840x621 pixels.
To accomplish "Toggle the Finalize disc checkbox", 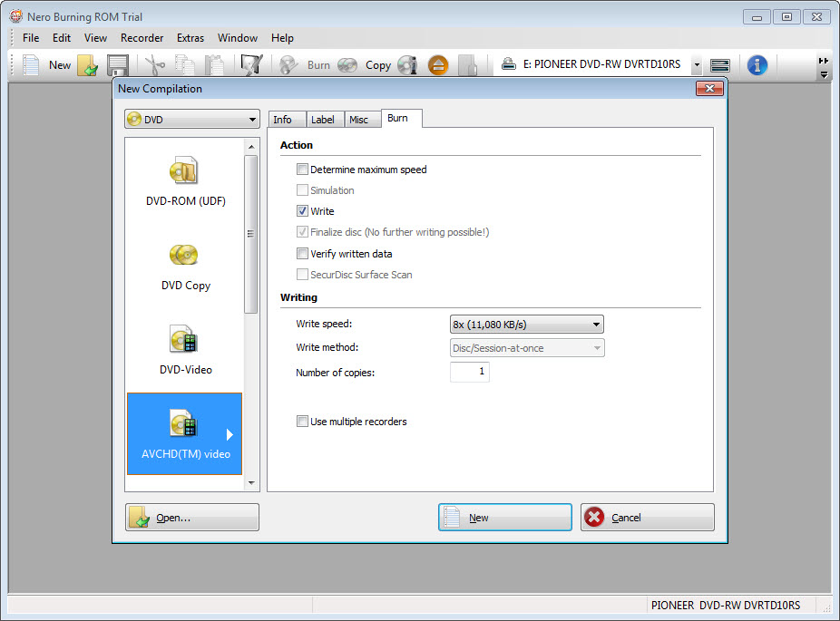I will (x=302, y=232).
